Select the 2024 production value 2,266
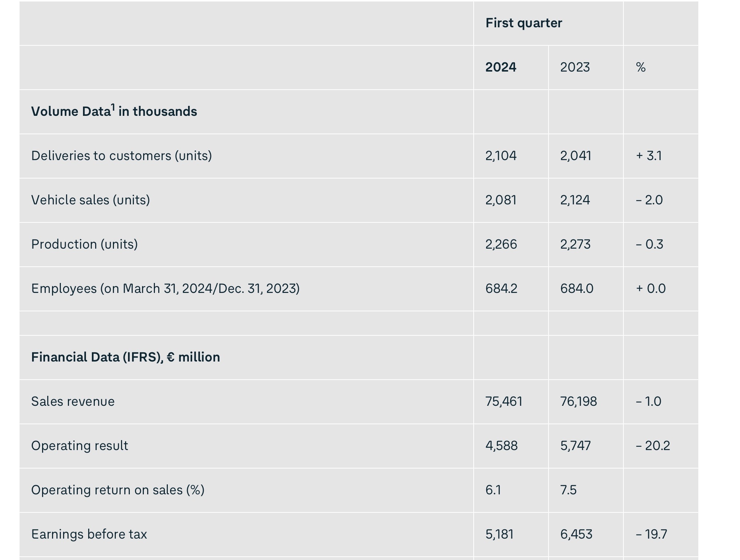The width and height of the screenshot is (740, 560). point(501,244)
